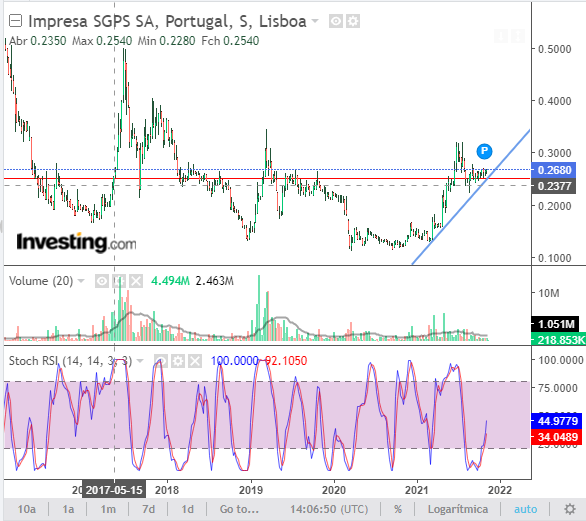Click the Abr 0.2350 open value
Image resolution: width=586 pixels, height=521 pixels.
(37, 41)
